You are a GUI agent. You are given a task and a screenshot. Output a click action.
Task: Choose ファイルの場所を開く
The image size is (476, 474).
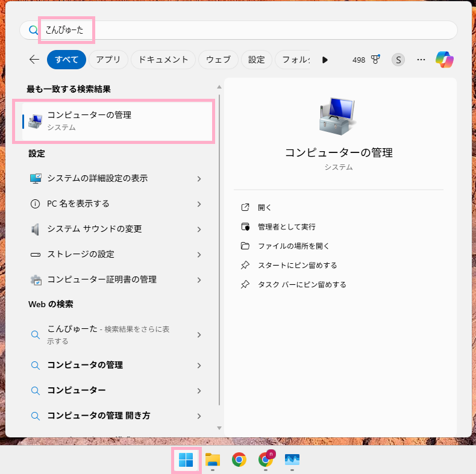click(x=293, y=246)
